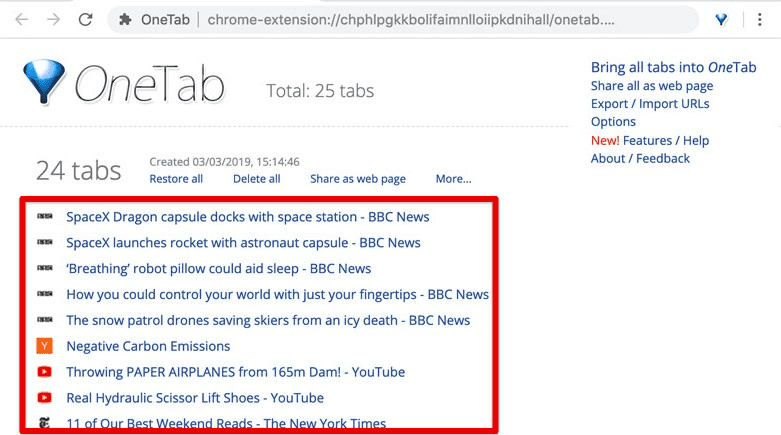
Task: Open Negative Carbon Emissions link
Action: click(x=148, y=346)
